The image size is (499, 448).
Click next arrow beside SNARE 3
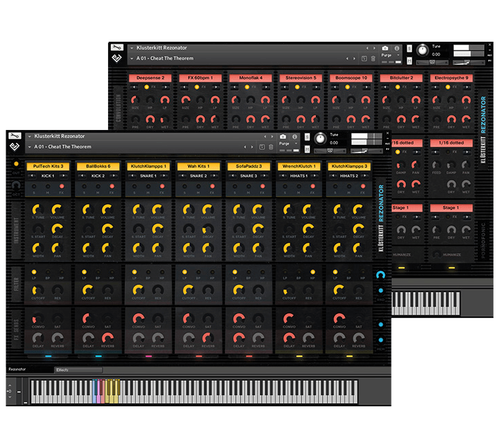coord(264,176)
